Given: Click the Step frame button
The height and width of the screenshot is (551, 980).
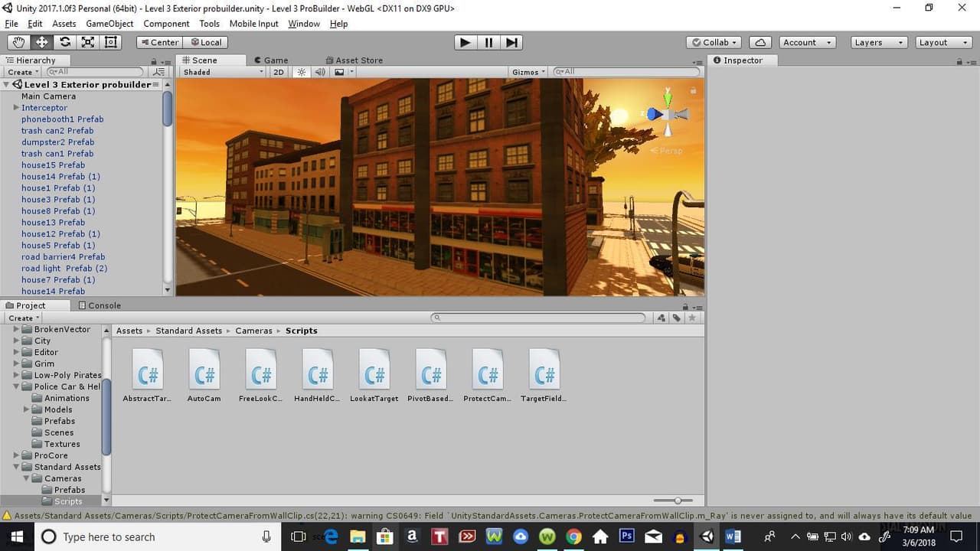Looking at the screenshot, I should (512, 43).
